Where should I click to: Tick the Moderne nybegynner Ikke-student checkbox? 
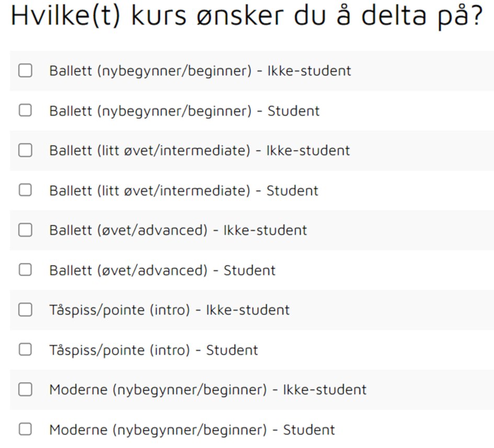coord(25,389)
